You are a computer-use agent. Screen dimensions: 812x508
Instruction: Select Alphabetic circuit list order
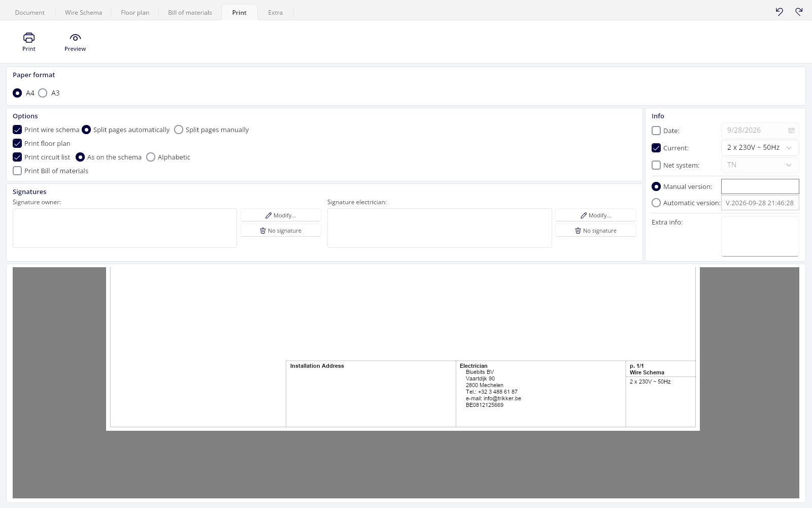tap(151, 157)
